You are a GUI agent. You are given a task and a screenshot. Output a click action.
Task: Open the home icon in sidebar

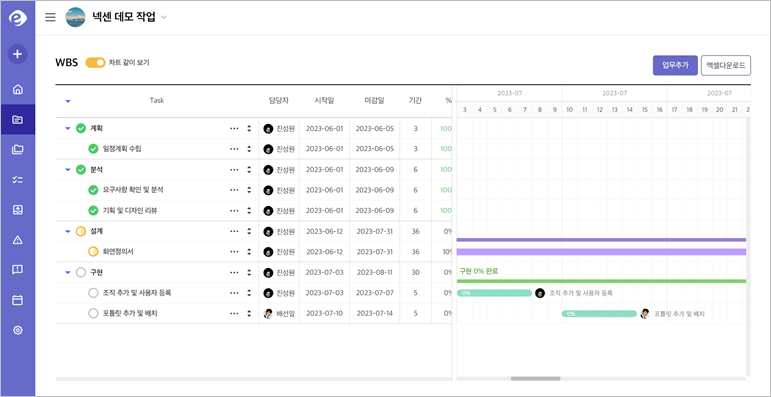click(18, 90)
